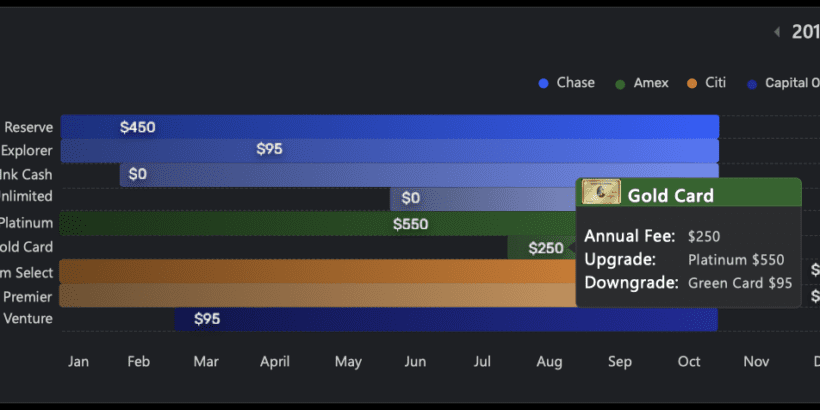The image size is (820, 410).
Task: Click the Upgrade Platinum $550 value
Action: click(x=736, y=260)
